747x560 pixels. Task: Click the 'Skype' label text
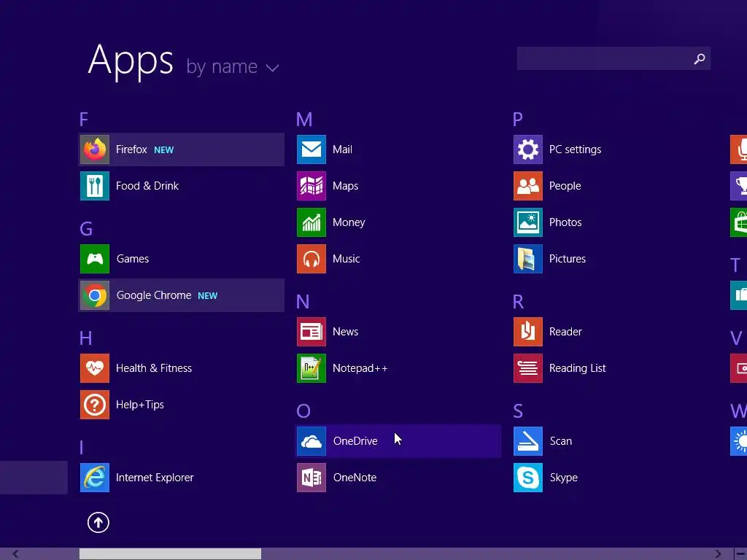pyautogui.click(x=564, y=478)
